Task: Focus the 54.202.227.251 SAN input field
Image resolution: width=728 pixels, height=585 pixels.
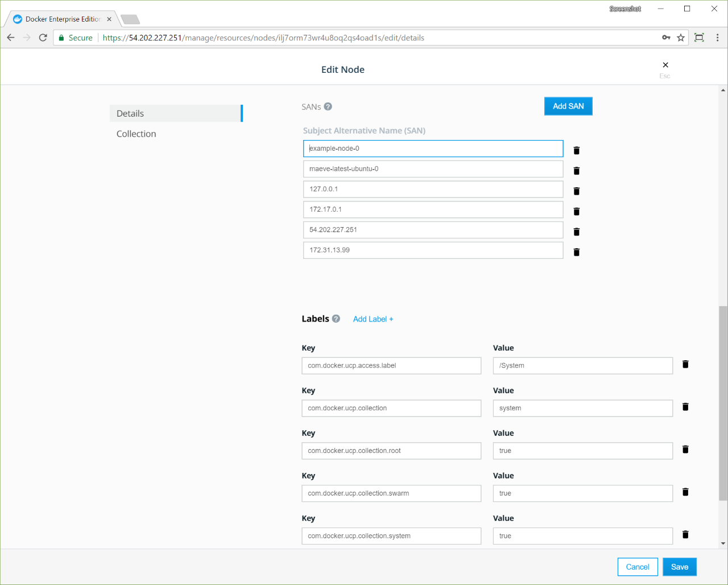Action: (x=433, y=230)
